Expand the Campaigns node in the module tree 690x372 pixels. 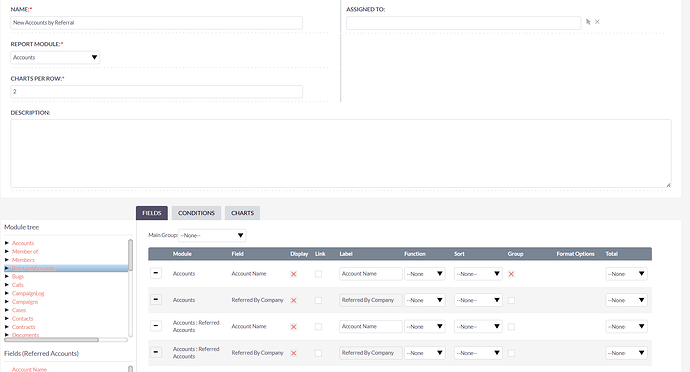[7, 302]
